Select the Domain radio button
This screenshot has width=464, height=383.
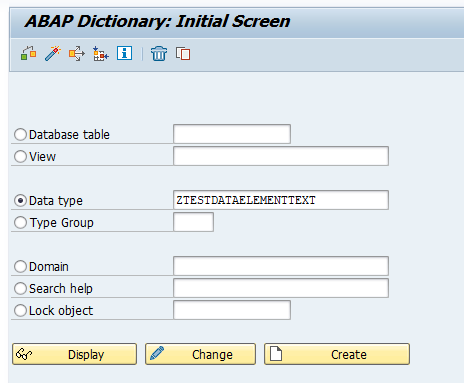[20, 267]
